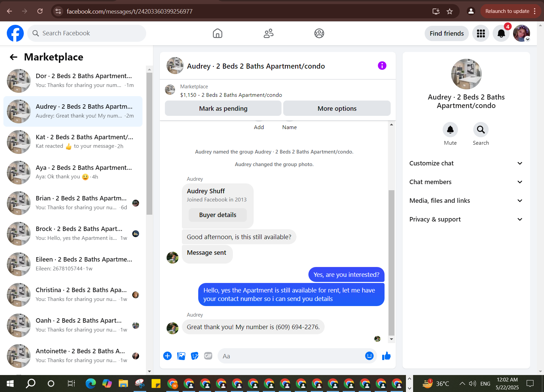Open the purple conversation information icon
Screen dimensions: 544x392
click(x=382, y=66)
